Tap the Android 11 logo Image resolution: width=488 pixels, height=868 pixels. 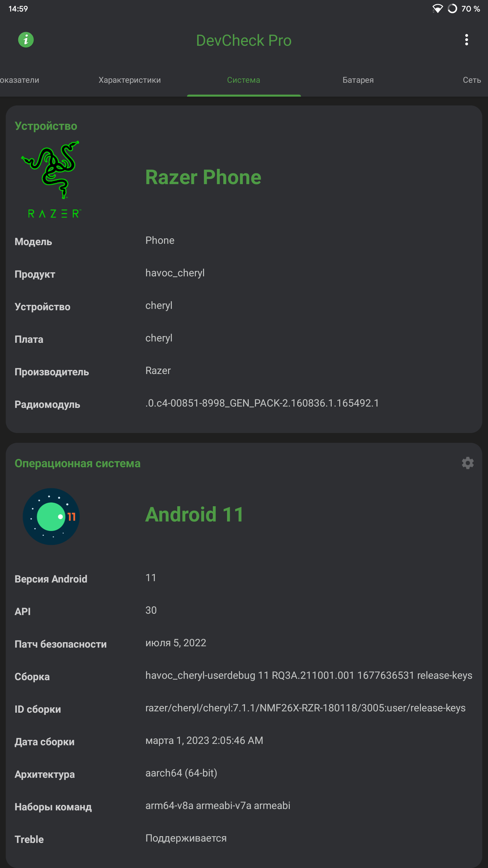pyautogui.click(x=51, y=516)
